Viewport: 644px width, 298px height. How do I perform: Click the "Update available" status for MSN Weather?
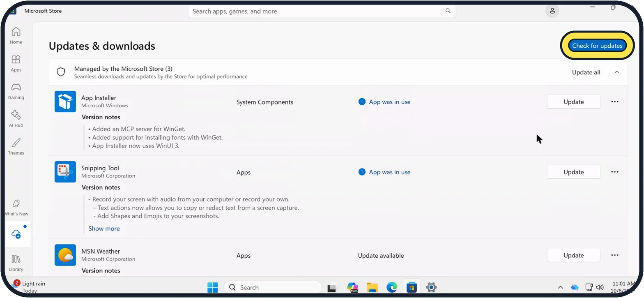point(381,256)
